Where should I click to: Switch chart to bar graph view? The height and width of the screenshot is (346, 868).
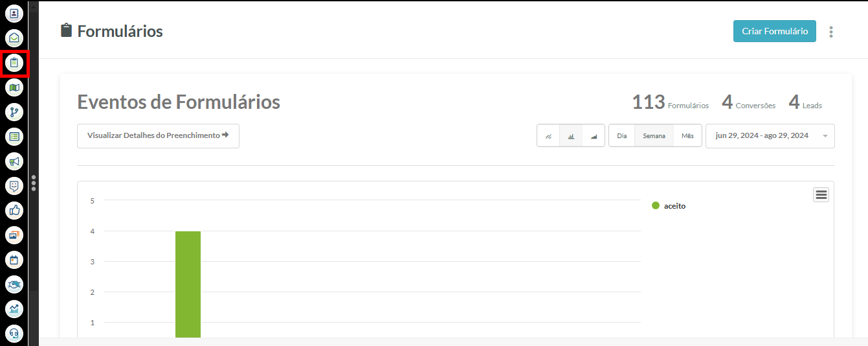coord(571,136)
